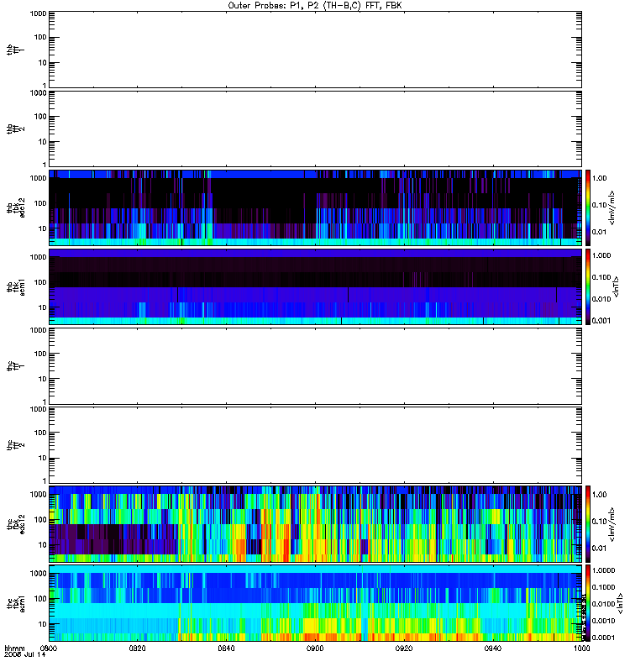Click the thb fbk edc12 y-axis title
This screenshot has height=672, width=630.
pos(15,207)
